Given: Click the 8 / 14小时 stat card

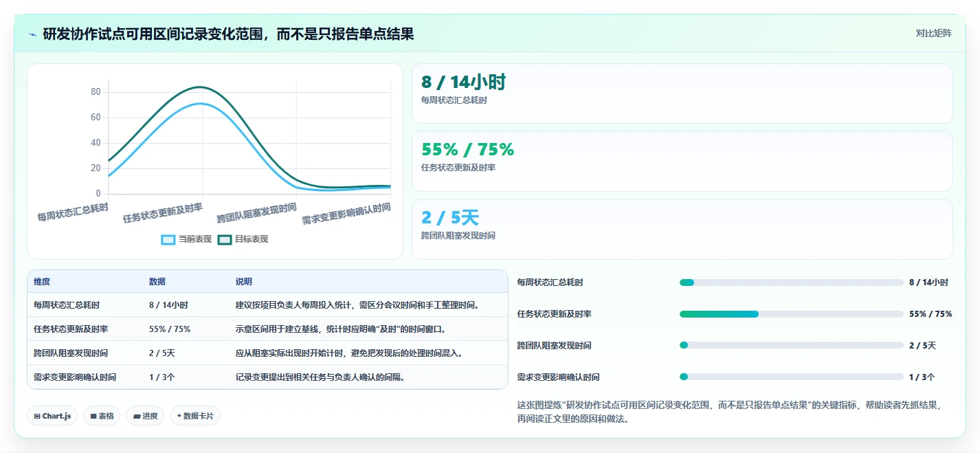Looking at the screenshot, I should (x=682, y=93).
